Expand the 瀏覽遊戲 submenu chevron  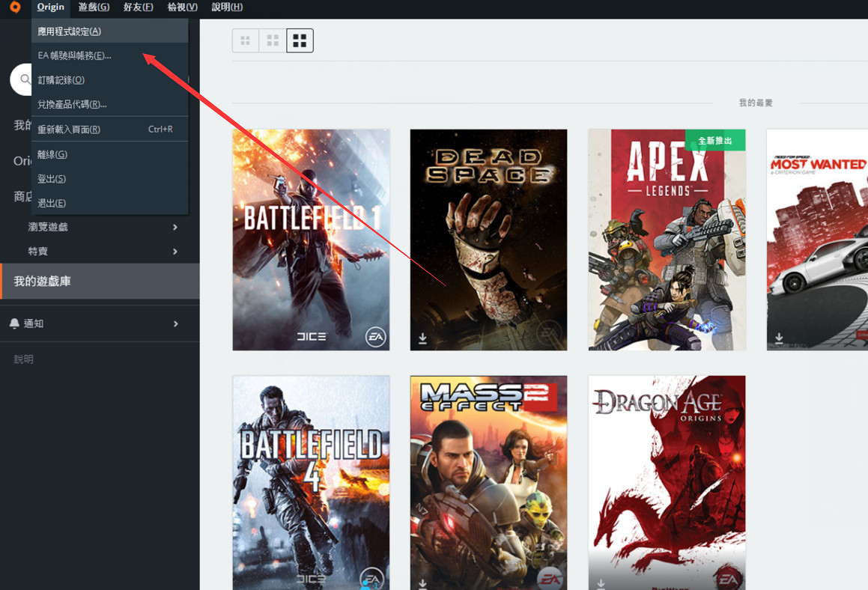175,227
